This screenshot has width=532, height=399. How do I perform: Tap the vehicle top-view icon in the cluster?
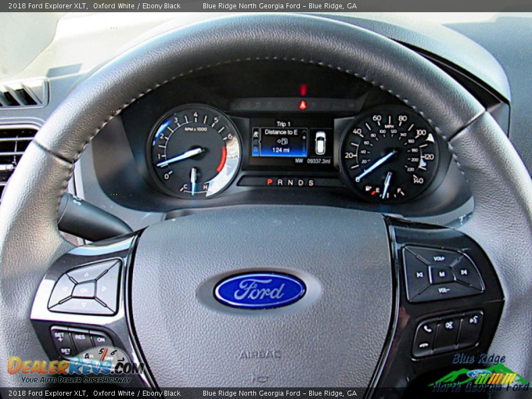click(x=320, y=142)
